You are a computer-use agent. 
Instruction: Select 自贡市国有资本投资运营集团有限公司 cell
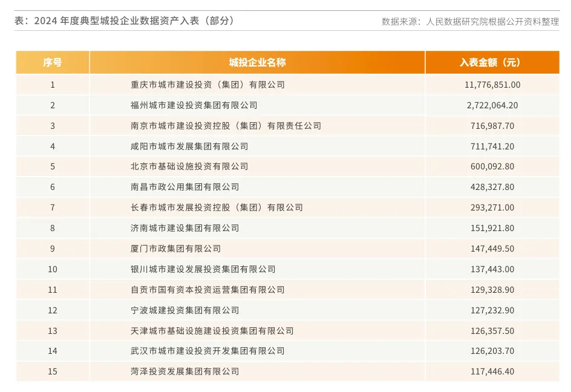tap(207, 290)
